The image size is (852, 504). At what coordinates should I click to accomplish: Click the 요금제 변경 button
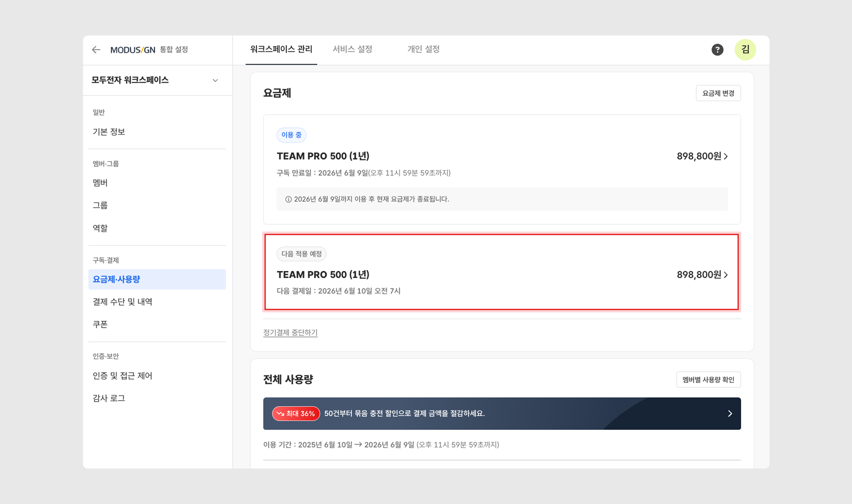tap(718, 93)
